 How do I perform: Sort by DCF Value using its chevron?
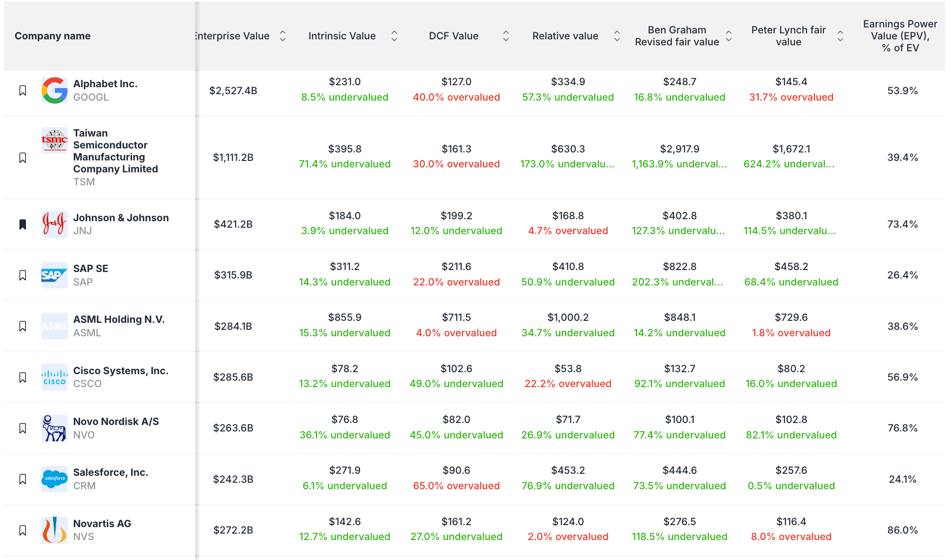[506, 36]
